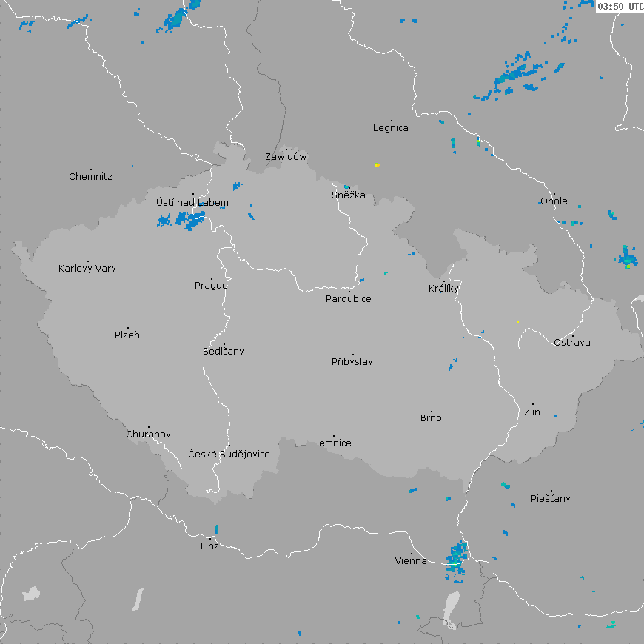Image resolution: width=644 pixels, height=644 pixels.
Task: Select the Vienna map label
Action: pyautogui.click(x=411, y=561)
